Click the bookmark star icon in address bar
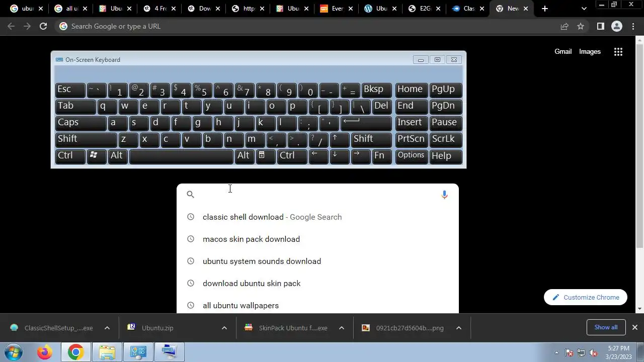This screenshot has width=644, height=362. point(581,26)
